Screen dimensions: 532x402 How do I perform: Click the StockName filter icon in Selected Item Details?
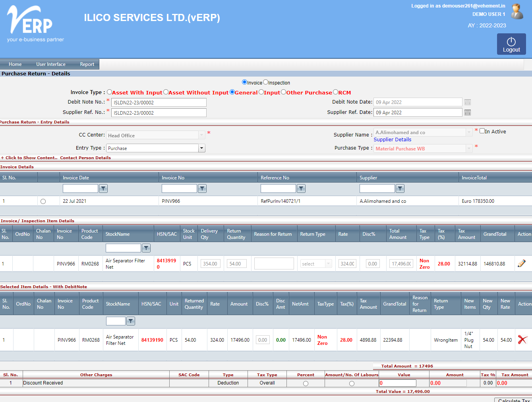pyautogui.click(x=131, y=321)
